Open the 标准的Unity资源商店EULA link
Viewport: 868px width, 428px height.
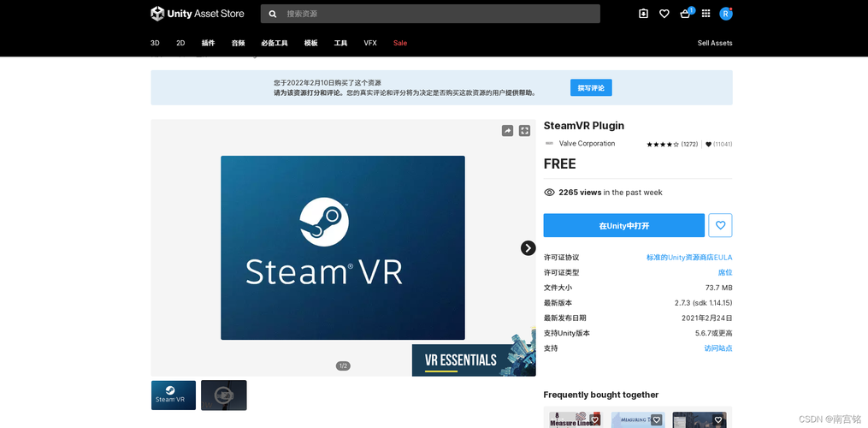click(x=689, y=258)
